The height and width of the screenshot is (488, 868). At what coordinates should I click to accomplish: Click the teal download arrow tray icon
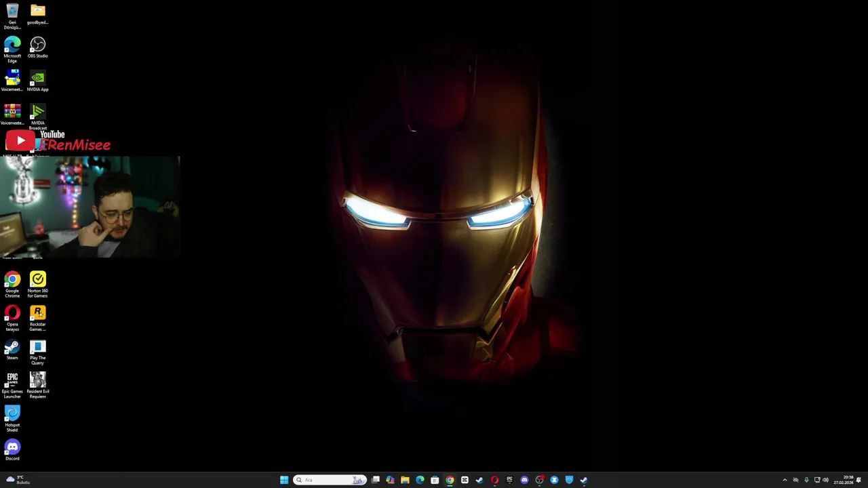806,480
